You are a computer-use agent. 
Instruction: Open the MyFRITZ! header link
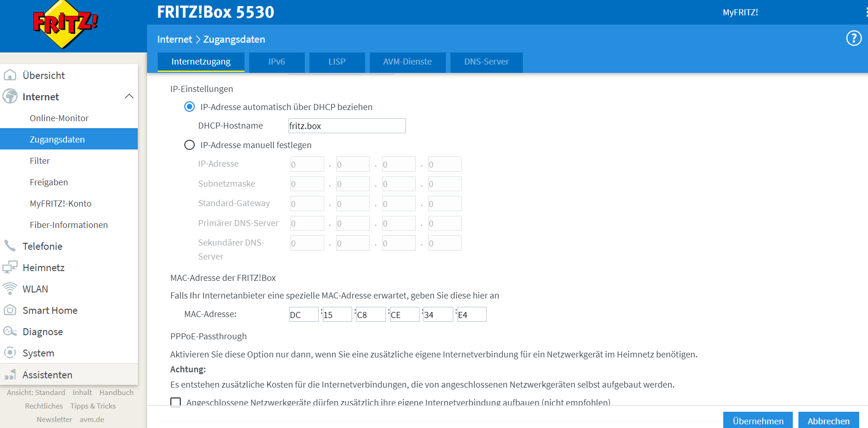point(740,13)
